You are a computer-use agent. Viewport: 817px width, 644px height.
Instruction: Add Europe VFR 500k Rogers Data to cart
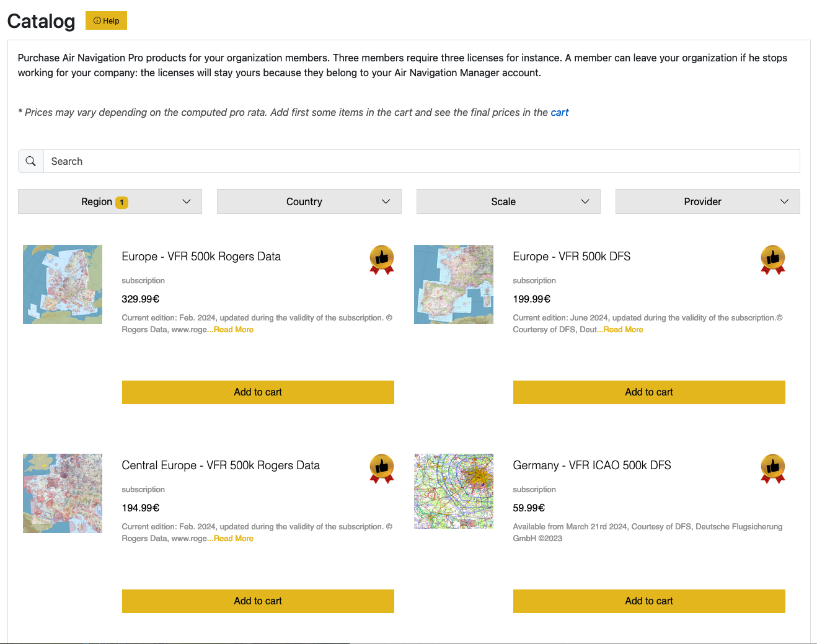pos(258,392)
